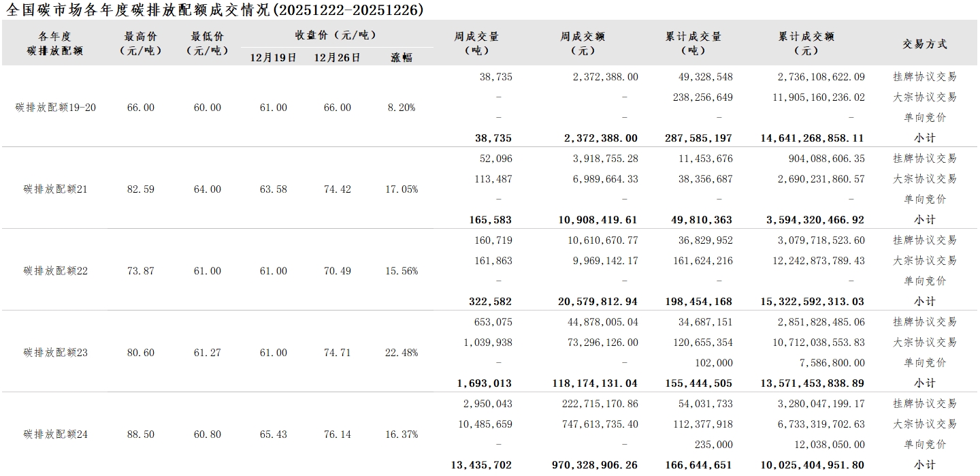980x476 pixels.
Task: Select the 碳排放配额21 row label
Action: tap(56, 189)
